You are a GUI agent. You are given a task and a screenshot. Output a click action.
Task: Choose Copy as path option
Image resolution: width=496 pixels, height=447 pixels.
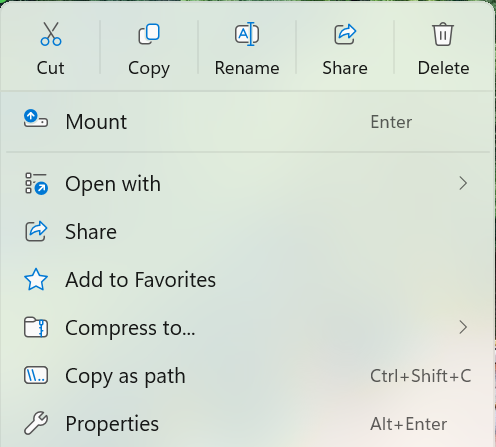pyautogui.click(x=248, y=375)
